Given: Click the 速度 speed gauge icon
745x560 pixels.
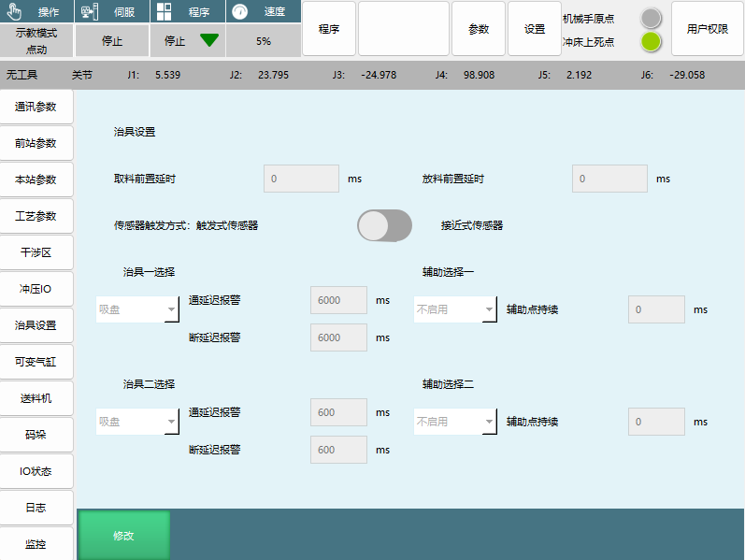Looking at the screenshot, I should pyautogui.click(x=239, y=12).
